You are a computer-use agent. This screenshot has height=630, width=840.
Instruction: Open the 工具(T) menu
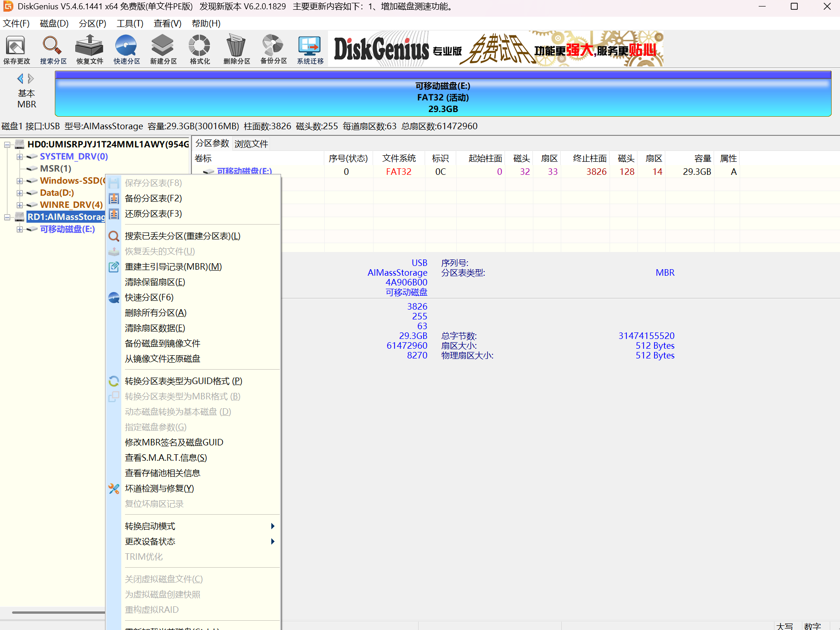tap(130, 23)
